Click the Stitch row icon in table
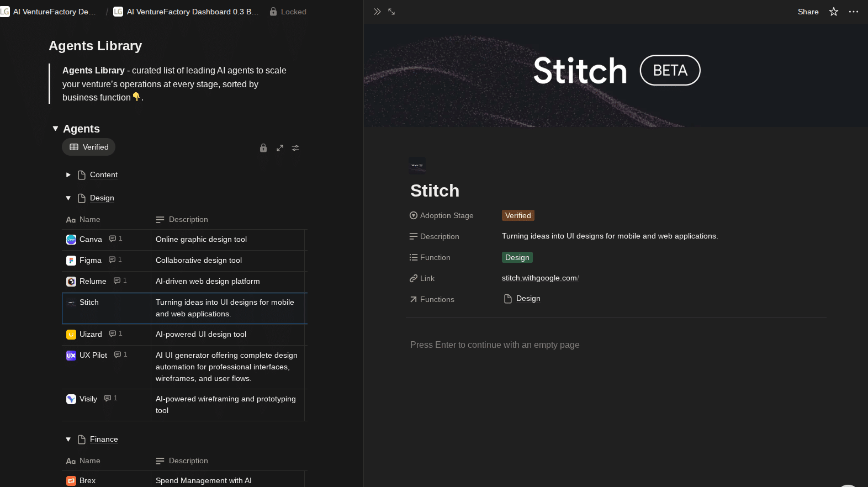The image size is (868, 487). click(71, 303)
